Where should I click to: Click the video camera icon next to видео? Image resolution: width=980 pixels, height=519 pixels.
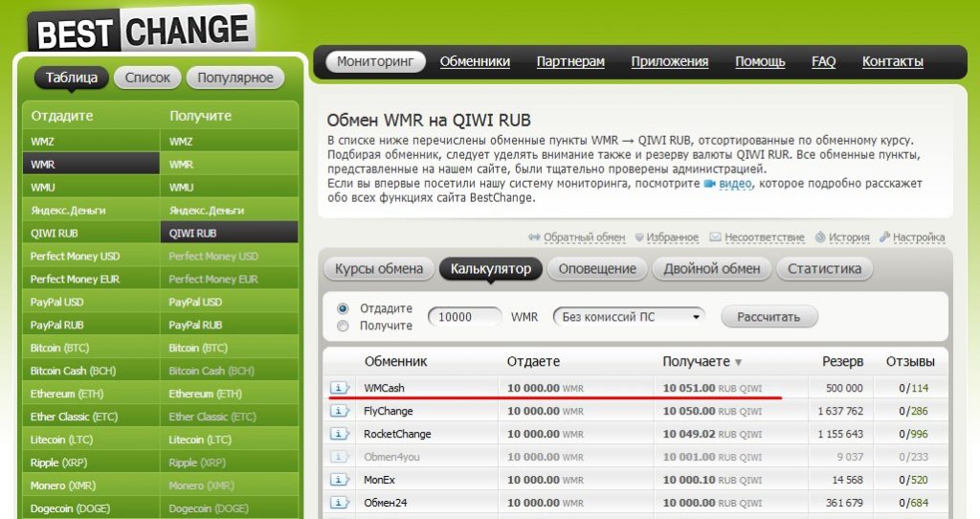(x=709, y=184)
